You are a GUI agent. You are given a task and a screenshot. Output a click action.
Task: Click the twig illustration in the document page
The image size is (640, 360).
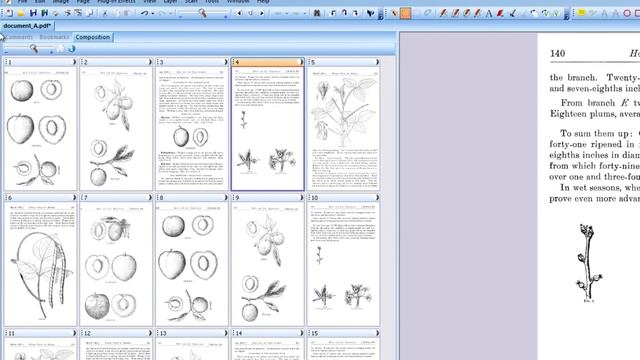pos(589,262)
